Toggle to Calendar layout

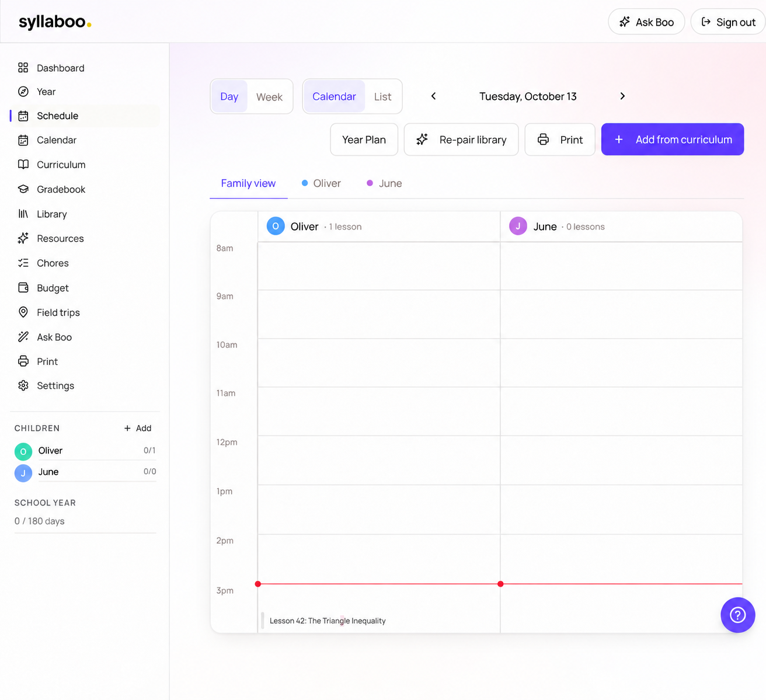[x=334, y=96]
